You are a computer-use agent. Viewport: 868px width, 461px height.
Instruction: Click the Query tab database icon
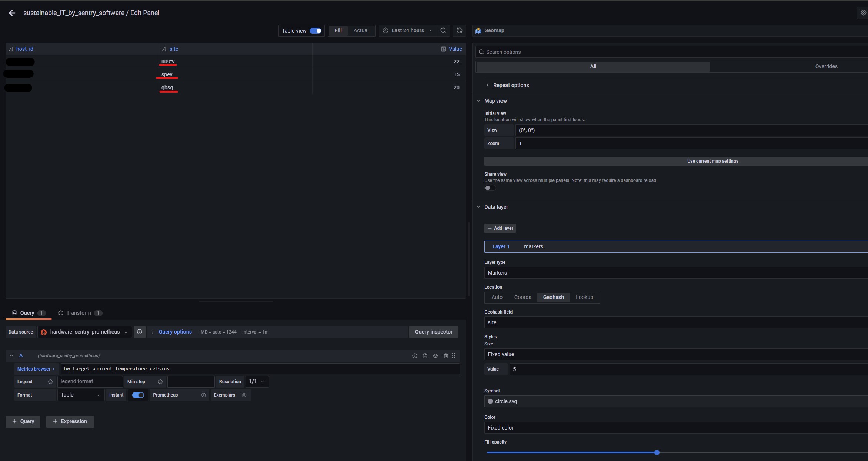[14, 313]
